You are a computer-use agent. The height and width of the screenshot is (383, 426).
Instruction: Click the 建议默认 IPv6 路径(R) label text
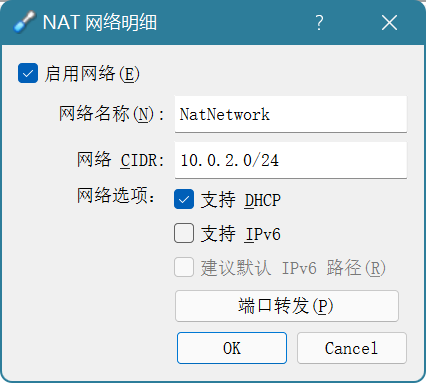coord(293,268)
